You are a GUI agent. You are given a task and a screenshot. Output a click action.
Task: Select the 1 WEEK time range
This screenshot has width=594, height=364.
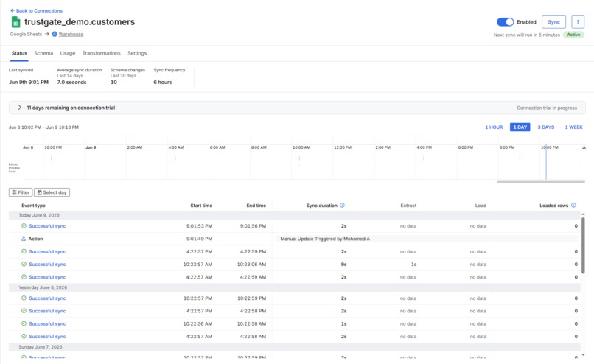click(573, 127)
